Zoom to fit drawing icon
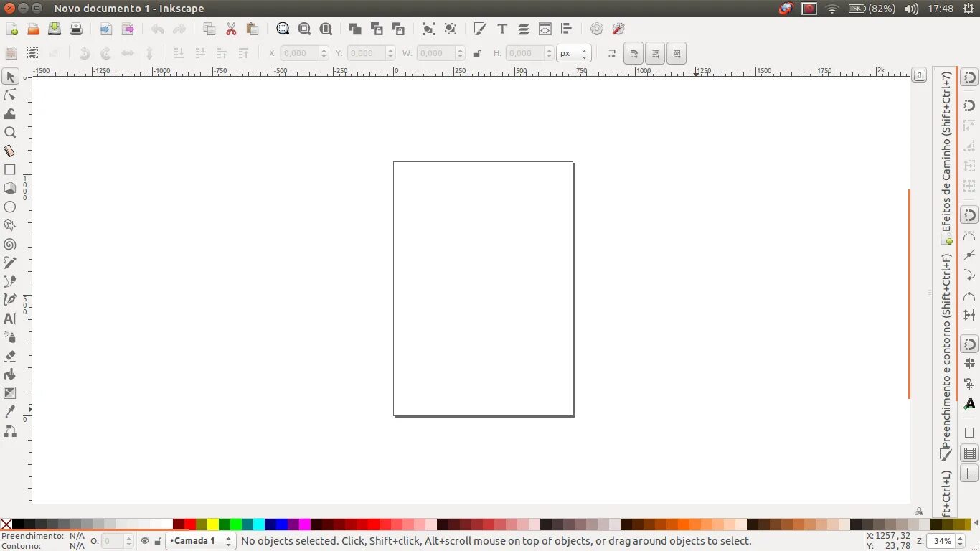Screen dimensions: 980x551 click(304, 29)
